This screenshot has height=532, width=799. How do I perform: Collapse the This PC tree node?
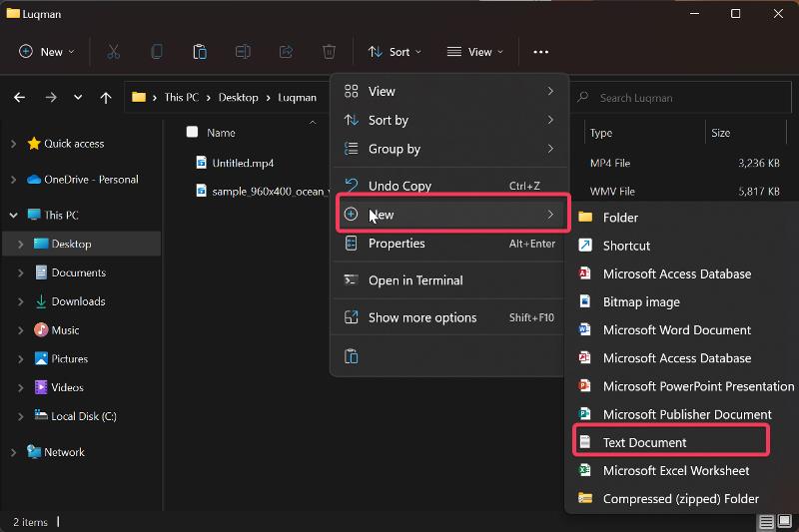coord(14,215)
